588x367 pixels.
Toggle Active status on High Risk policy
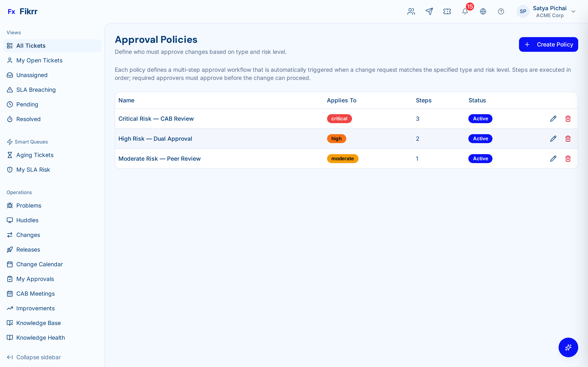480,139
